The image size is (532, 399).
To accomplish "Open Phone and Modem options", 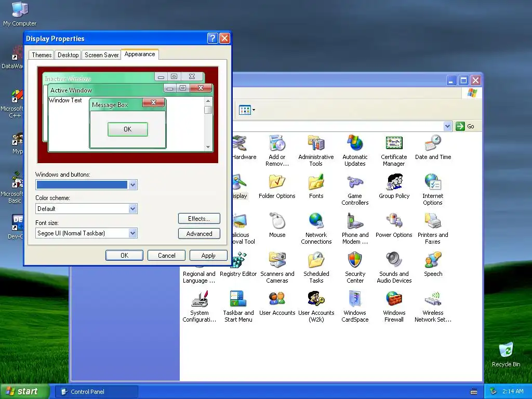I will [355, 229].
